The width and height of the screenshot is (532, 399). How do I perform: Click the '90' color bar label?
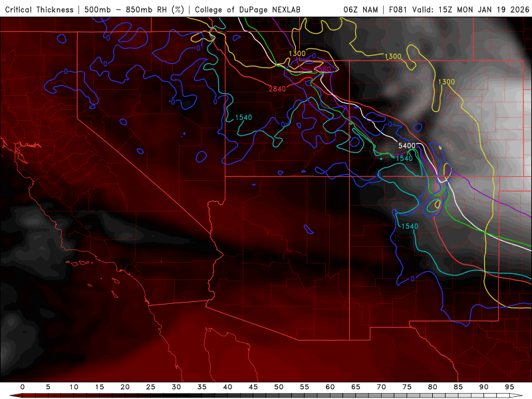coord(484,387)
